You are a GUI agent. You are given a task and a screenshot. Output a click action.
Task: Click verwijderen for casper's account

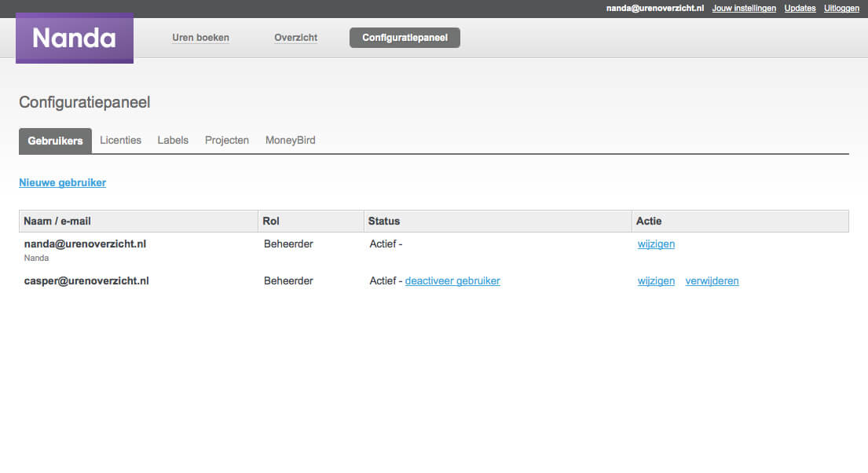(712, 280)
